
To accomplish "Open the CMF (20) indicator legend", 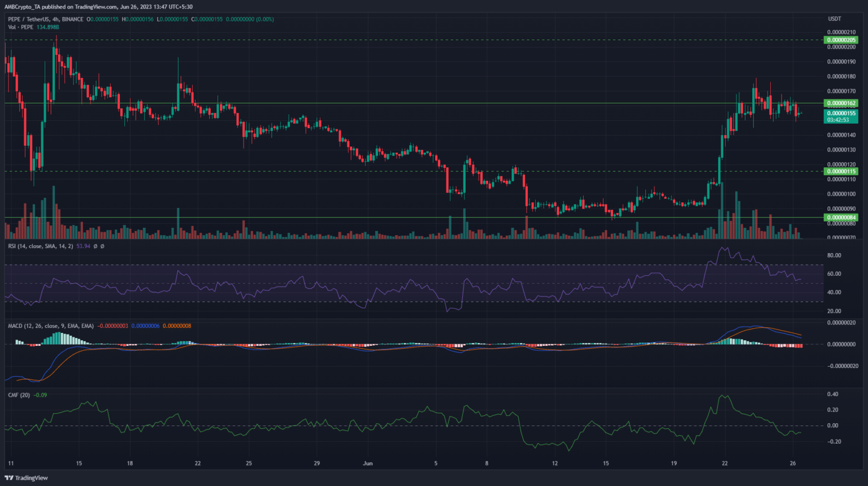I will 19,395.
